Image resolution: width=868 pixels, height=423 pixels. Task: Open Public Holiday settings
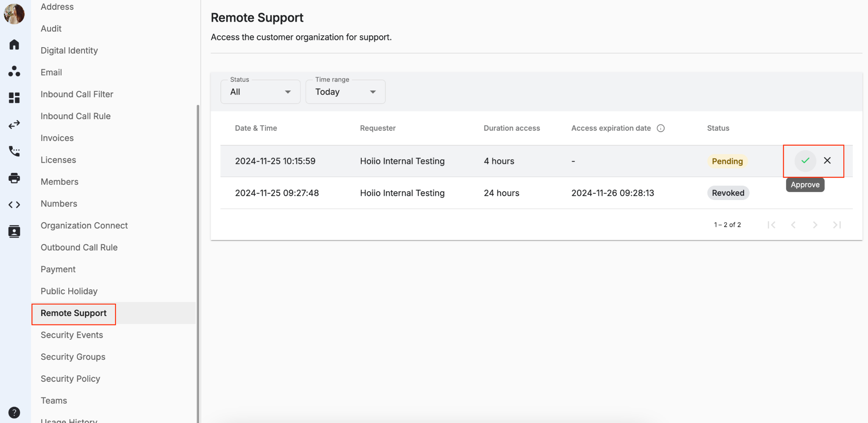69,291
